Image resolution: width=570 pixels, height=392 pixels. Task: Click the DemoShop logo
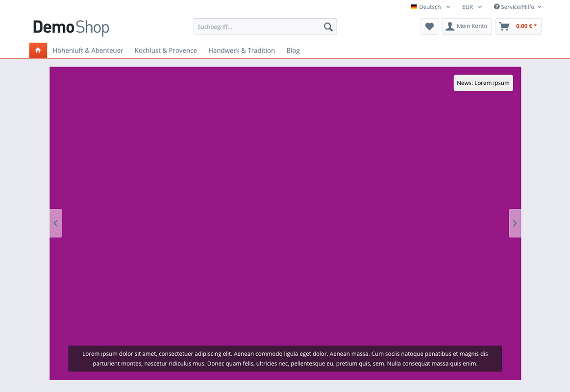tap(71, 27)
